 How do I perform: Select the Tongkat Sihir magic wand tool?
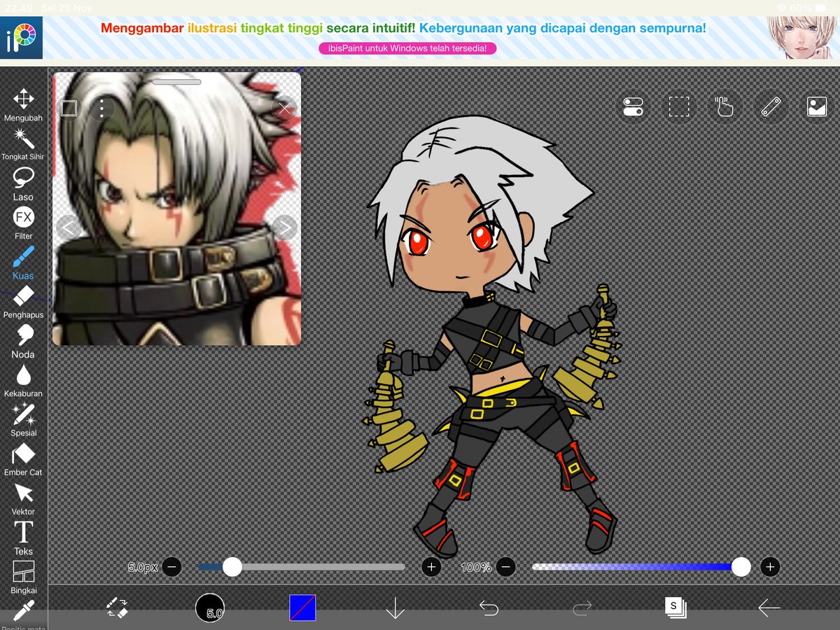coord(23,144)
